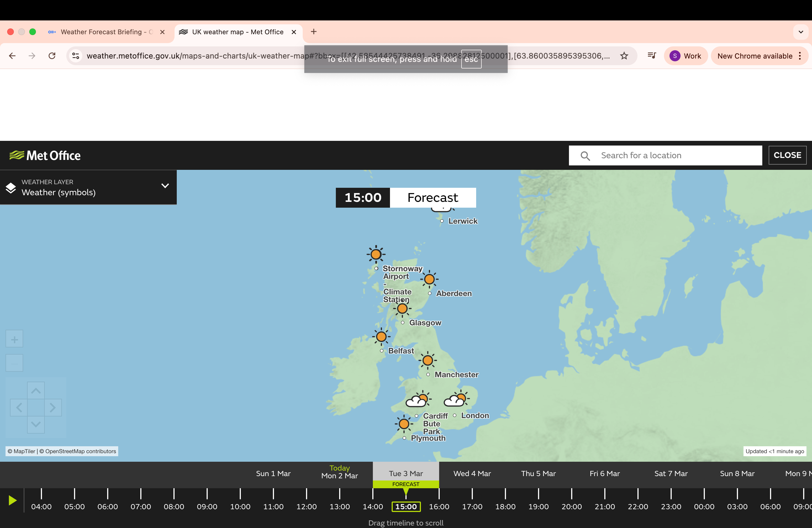The width and height of the screenshot is (812, 528).
Task: Jump to 18:00 on the timeline
Action: [505, 506]
